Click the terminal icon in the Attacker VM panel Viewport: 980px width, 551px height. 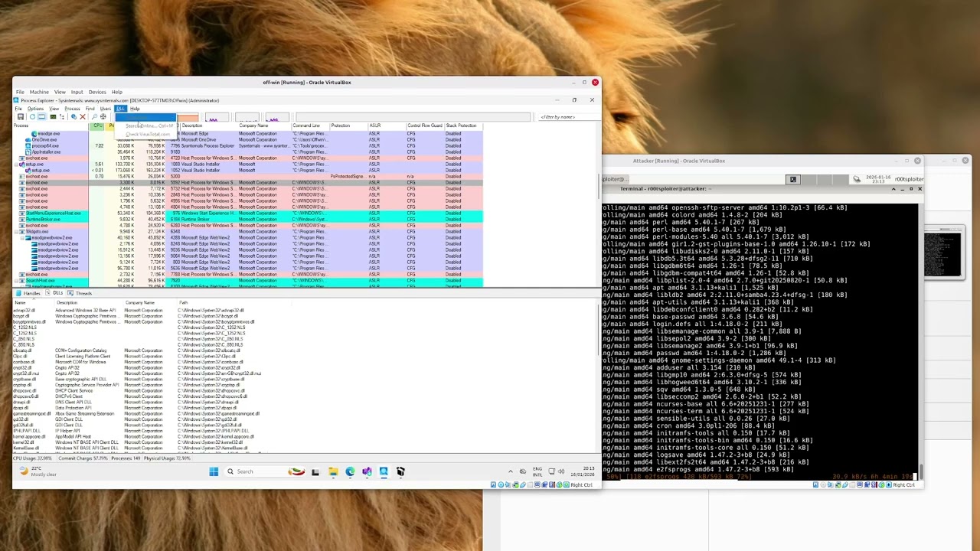pos(793,179)
